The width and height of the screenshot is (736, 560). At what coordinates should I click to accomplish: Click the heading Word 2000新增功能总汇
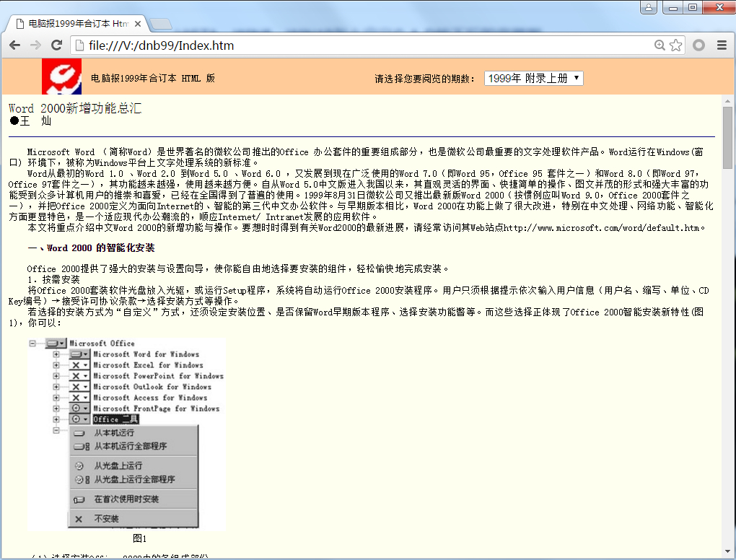coord(75,108)
